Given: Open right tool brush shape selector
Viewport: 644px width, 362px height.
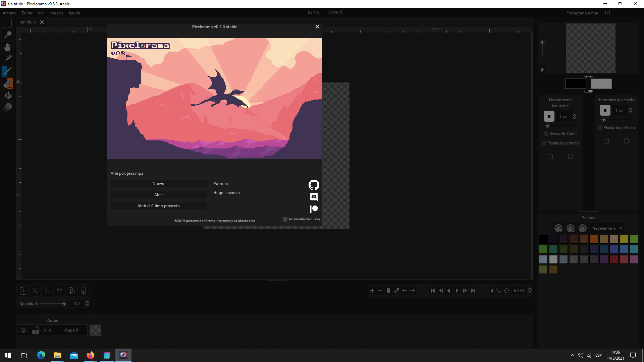Looking at the screenshot, I should coord(605,110).
